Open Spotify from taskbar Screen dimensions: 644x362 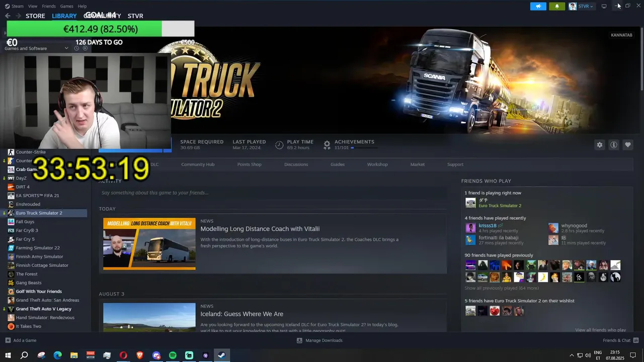pos(173,355)
